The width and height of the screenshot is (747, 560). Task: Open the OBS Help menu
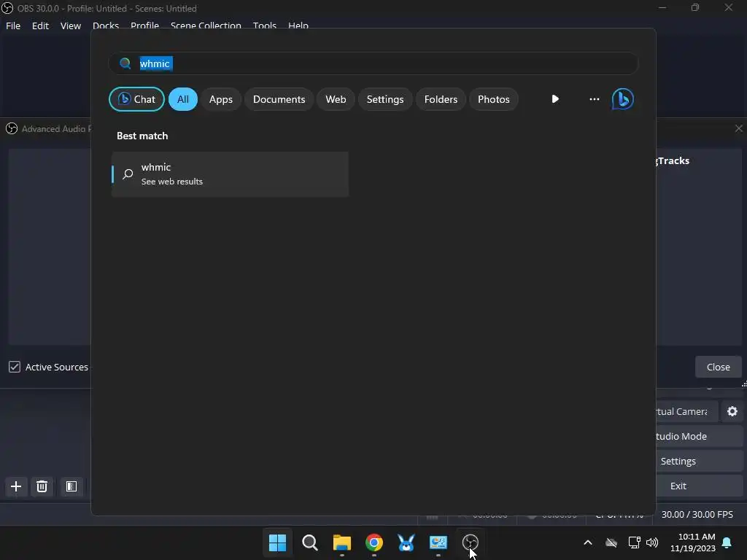[x=298, y=25]
